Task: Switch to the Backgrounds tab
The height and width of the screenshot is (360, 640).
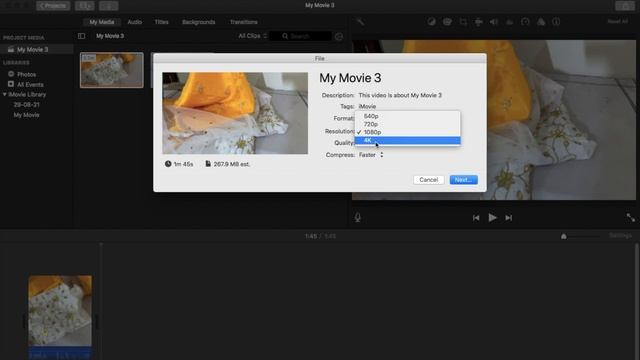Action: (199, 22)
